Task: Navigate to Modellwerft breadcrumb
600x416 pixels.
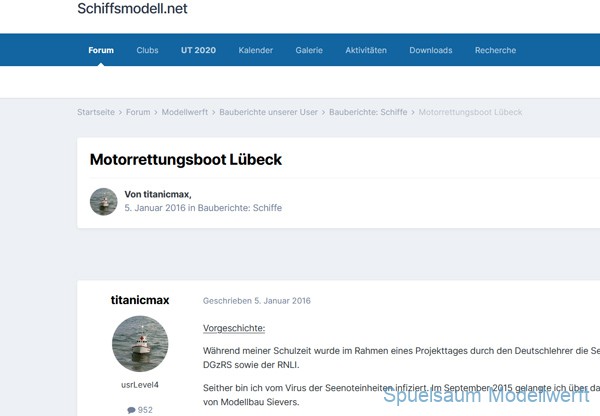Action: click(185, 112)
